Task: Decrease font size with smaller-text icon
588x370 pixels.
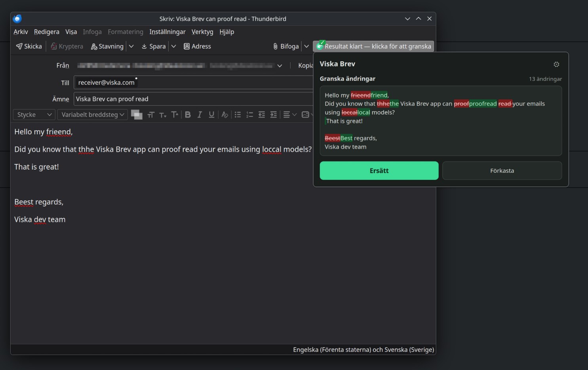Action: pyautogui.click(x=163, y=114)
